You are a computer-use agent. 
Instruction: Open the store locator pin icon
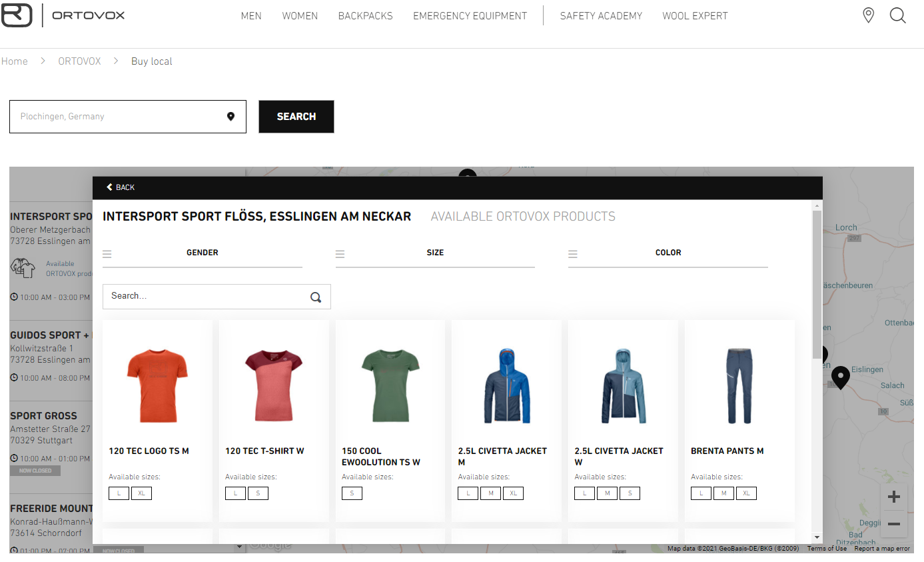click(x=868, y=15)
